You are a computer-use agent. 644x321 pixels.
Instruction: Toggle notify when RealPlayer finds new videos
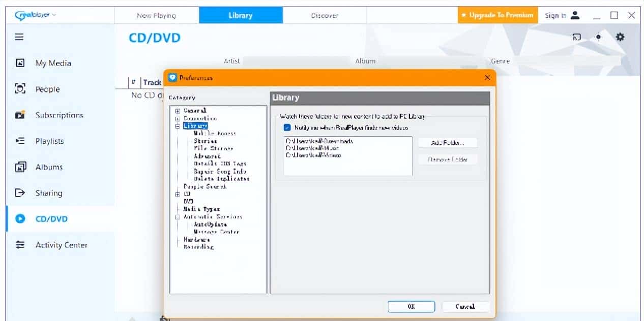(x=287, y=128)
